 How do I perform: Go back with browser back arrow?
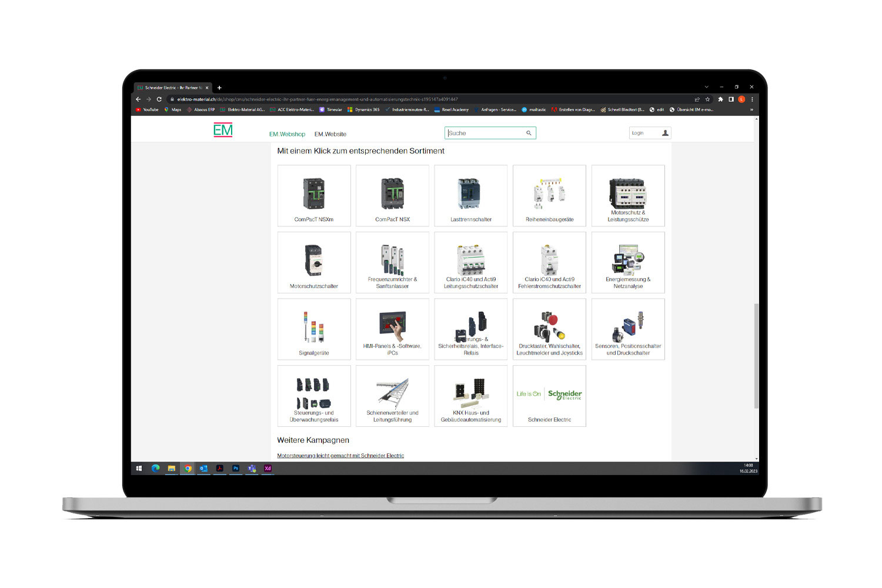pos(138,99)
